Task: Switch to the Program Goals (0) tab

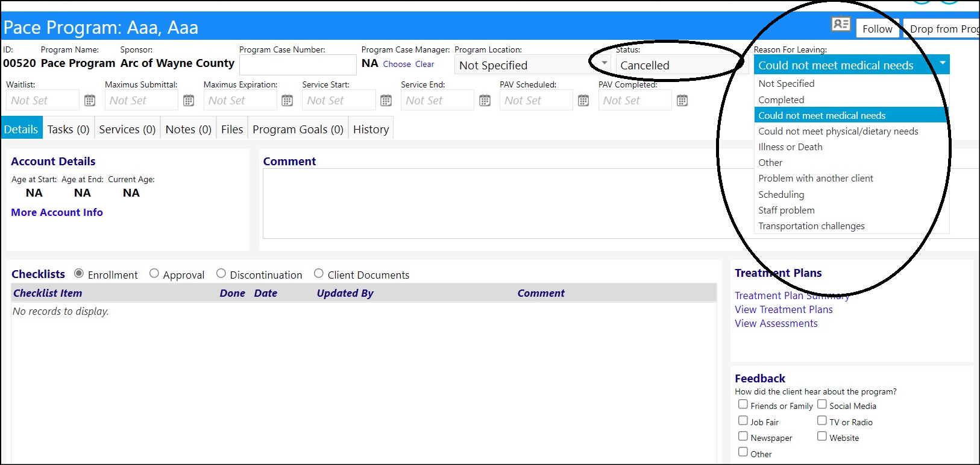Action: 298,129
